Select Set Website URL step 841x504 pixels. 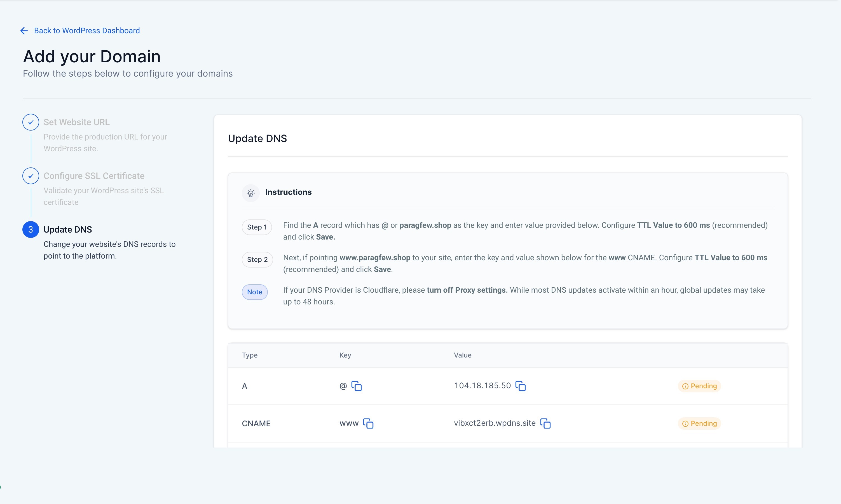tap(76, 122)
